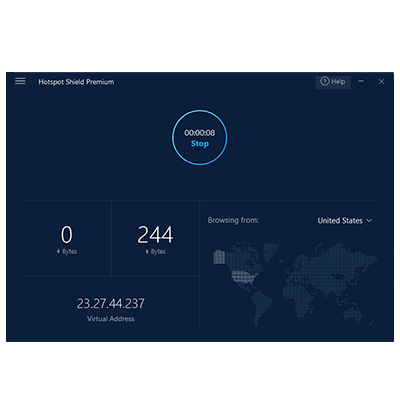Click the download arrow icon under 0
Screen dimensions: 400x416
pyautogui.click(x=58, y=251)
